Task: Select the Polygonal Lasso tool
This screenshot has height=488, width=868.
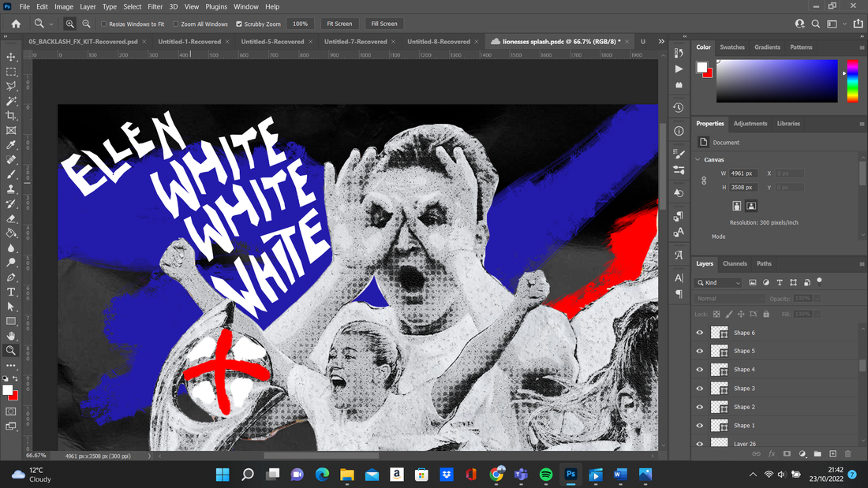Action: [11, 86]
